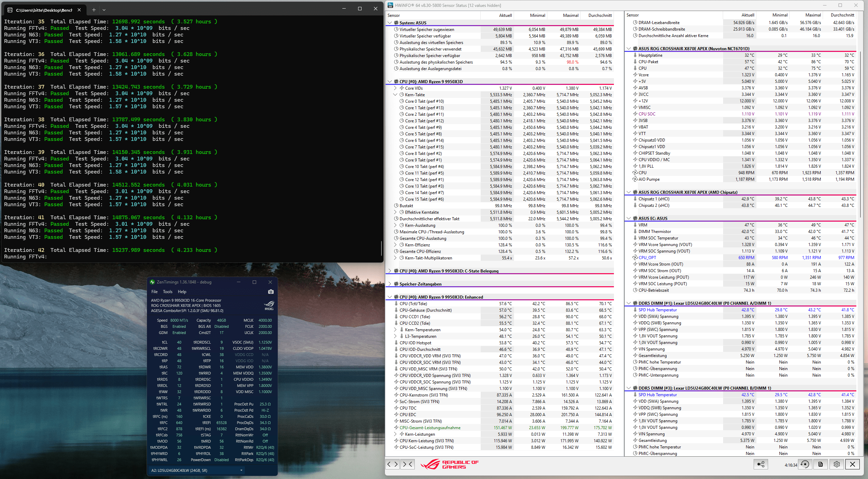
Task: Expand CPU C-State Belegung group
Action: click(x=390, y=271)
